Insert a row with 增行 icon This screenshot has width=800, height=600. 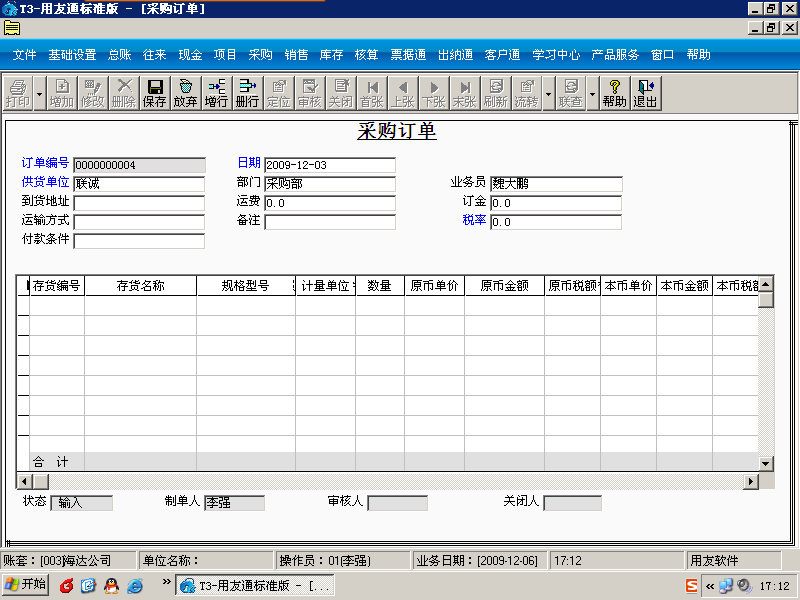pyautogui.click(x=216, y=93)
